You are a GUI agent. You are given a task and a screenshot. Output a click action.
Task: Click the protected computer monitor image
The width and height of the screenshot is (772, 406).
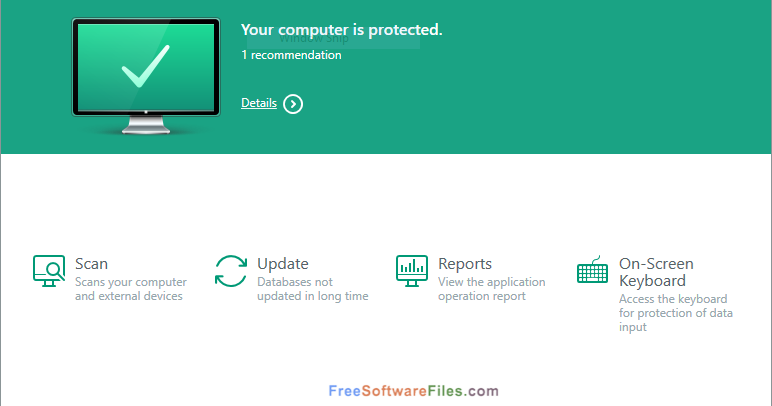click(146, 76)
